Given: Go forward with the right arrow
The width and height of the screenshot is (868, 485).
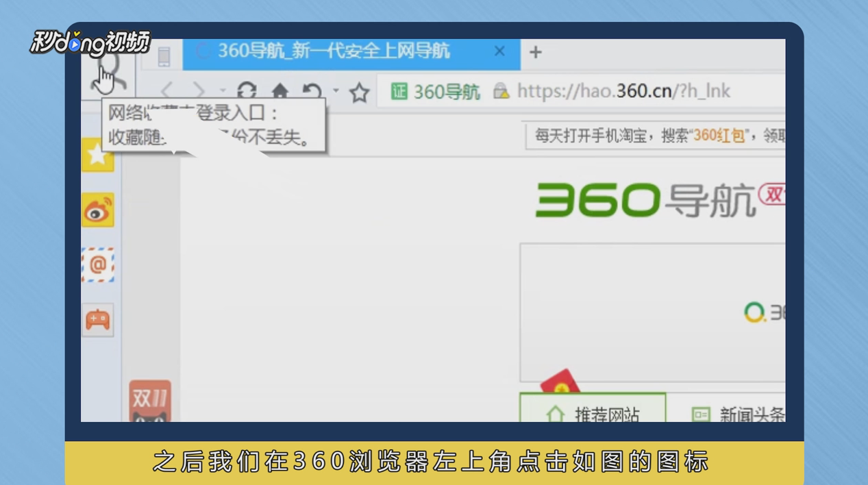Looking at the screenshot, I should click(199, 91).
